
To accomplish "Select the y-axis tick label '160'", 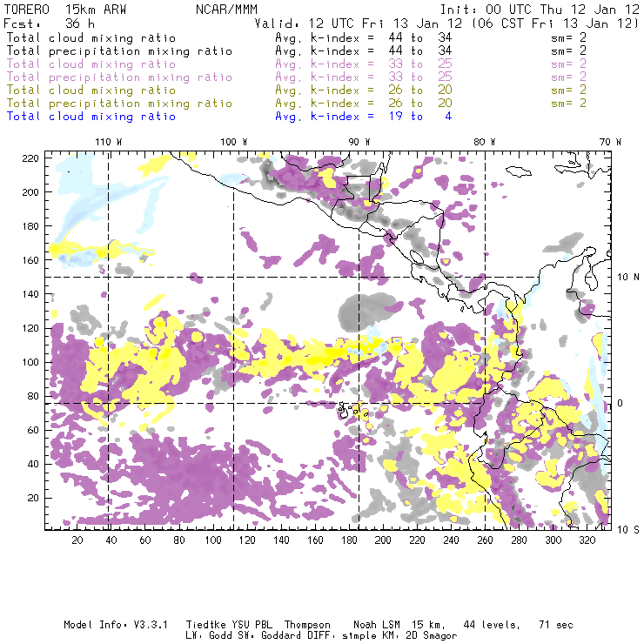I will [x=30, y=260].
